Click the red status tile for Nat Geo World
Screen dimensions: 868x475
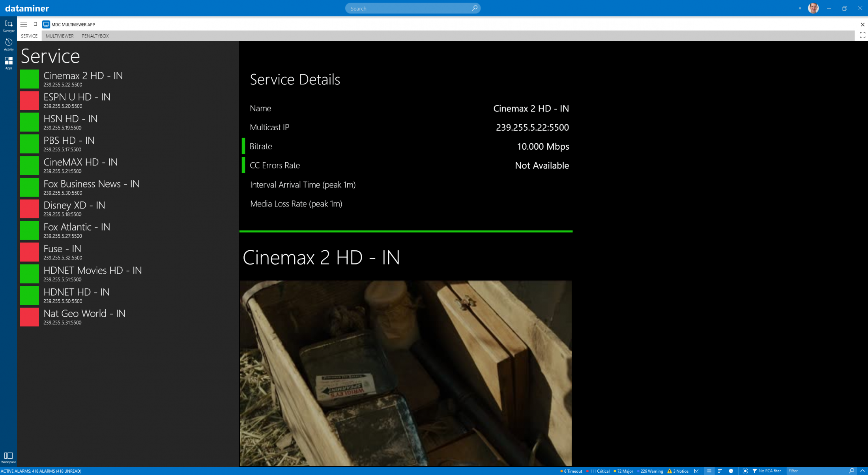[30, 317]
